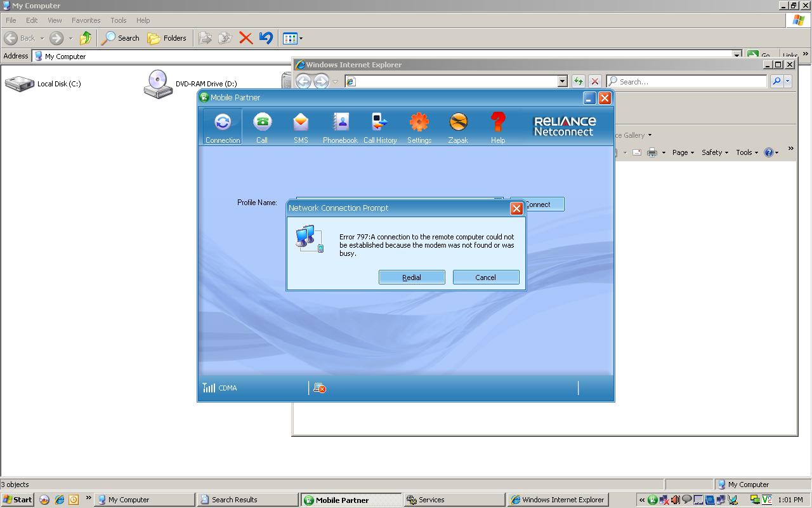Expand hidden system tray icons chevron

642,500
